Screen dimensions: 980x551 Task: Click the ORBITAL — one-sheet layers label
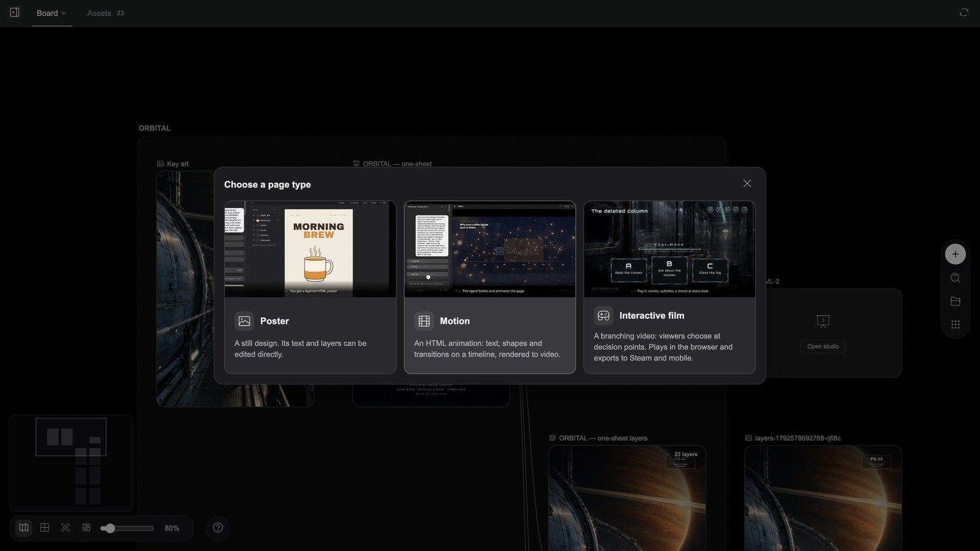pos(603,438)
